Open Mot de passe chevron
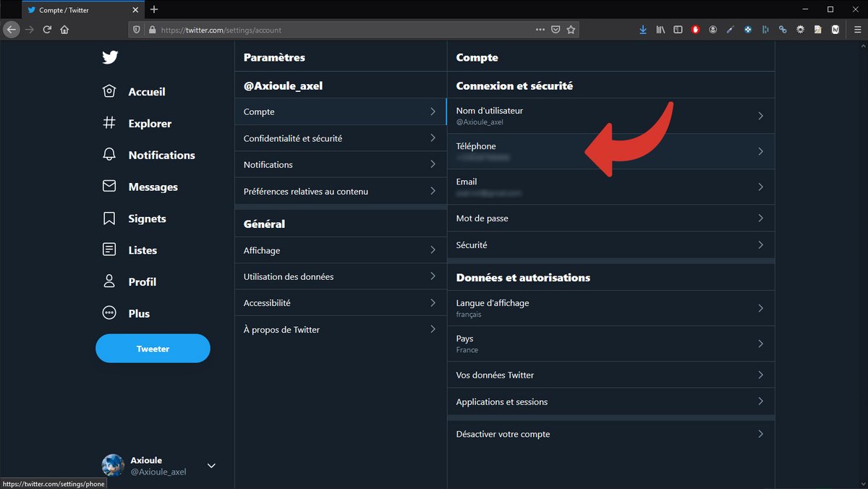This screenshot has height=489, width=868. pos(760,218)
